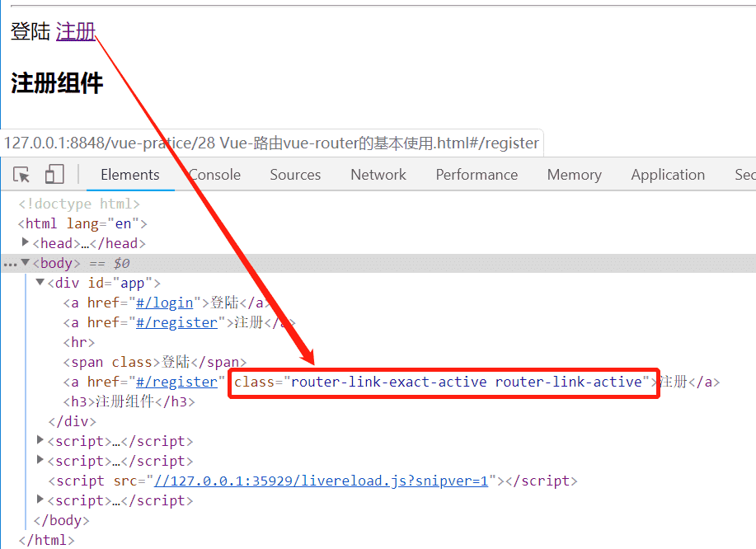The height and width of the screenshot is (549, 756).
Task: Expand the second collapsed script node
Action: pos(40,459)
